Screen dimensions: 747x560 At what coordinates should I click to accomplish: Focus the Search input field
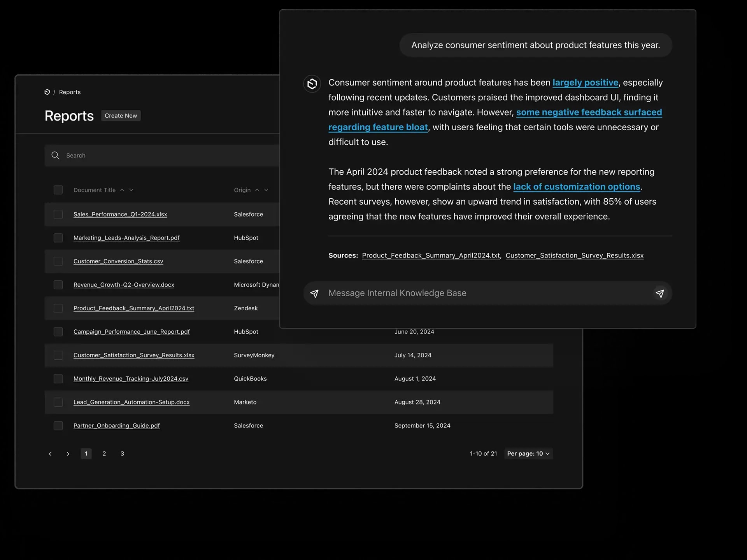[x=162, y=156]
